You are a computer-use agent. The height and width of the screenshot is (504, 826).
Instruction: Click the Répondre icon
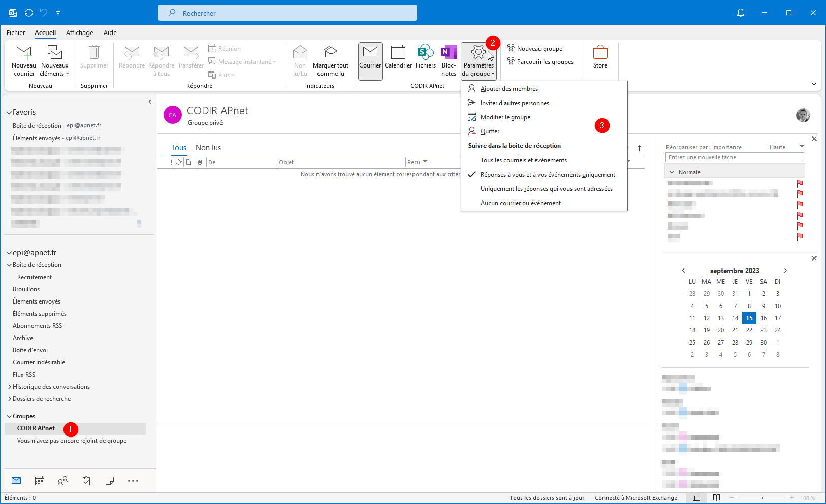pos(132,52)
